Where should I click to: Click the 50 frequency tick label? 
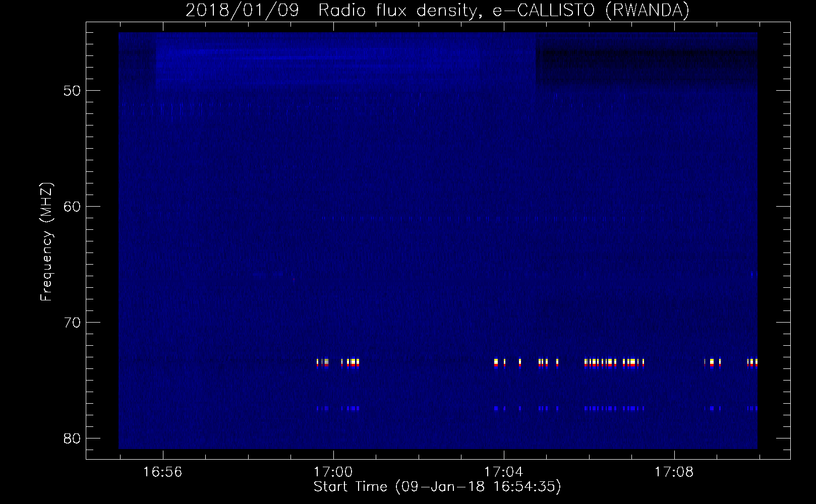tap(72, 91)
